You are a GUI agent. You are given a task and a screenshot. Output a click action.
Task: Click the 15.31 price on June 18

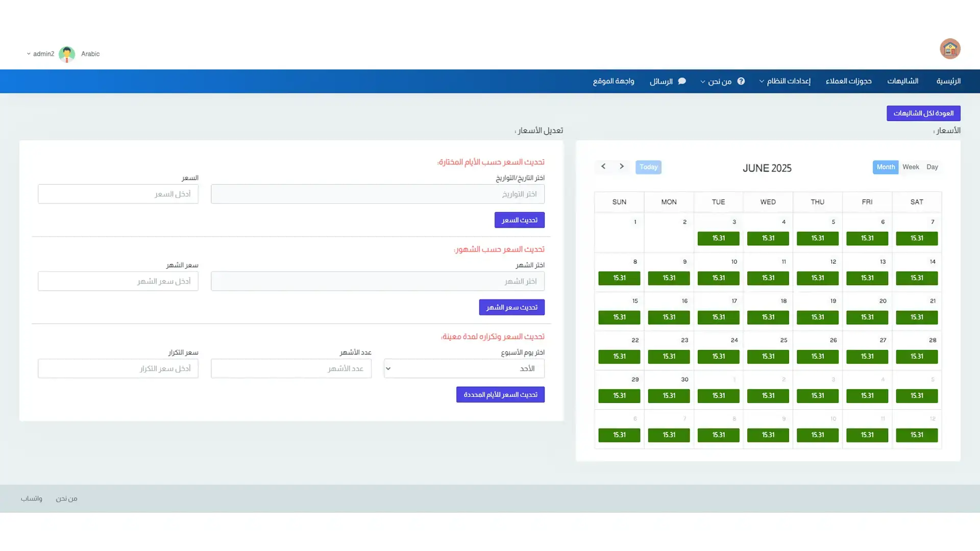tap(768, 317)
